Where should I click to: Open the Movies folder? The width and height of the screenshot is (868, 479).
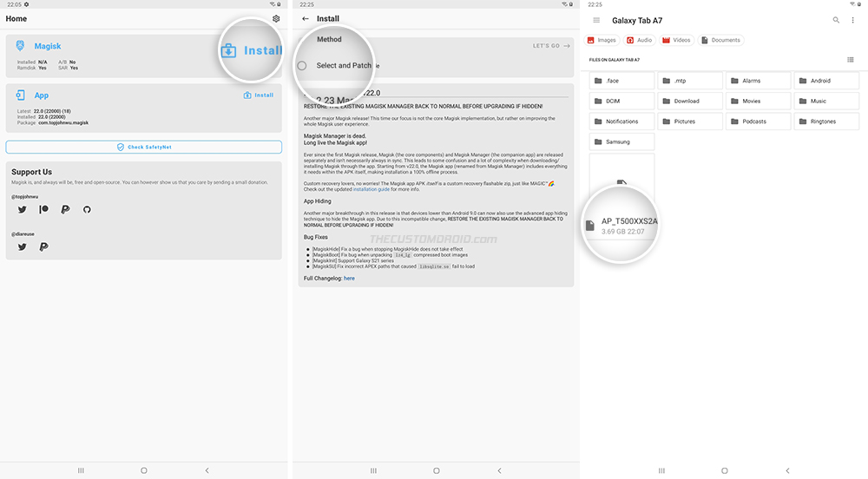[x=758, y=102]
